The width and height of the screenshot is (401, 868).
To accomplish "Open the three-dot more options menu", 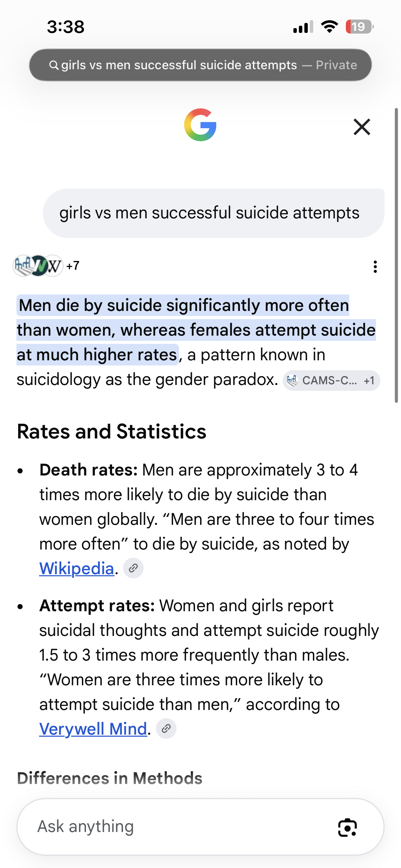I will click(375, 266).
